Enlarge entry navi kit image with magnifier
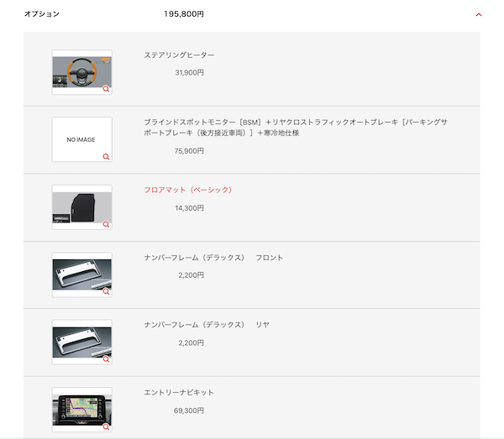The height and width of the screenshot is (439, 504). tap(107, 426)
